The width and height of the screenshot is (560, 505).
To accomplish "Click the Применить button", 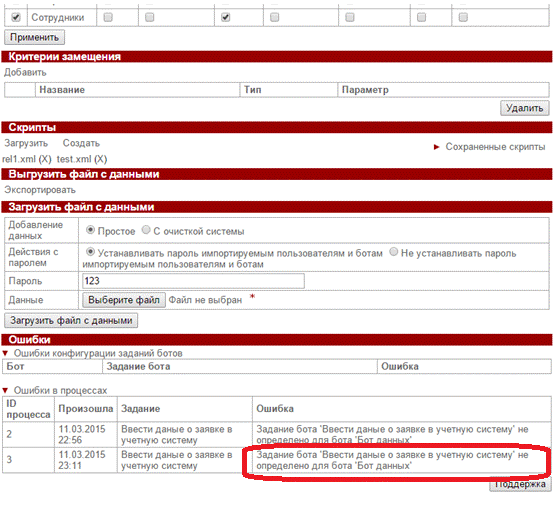I will 34,37.
